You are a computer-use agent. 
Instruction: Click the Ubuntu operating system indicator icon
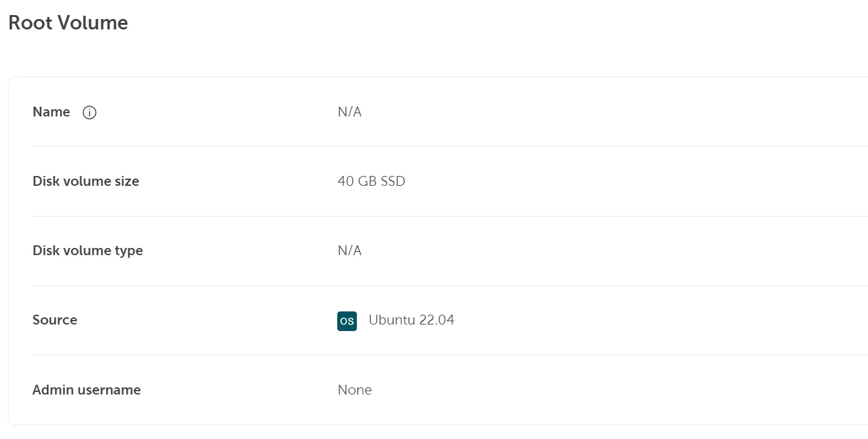click(x=347, y=321)
